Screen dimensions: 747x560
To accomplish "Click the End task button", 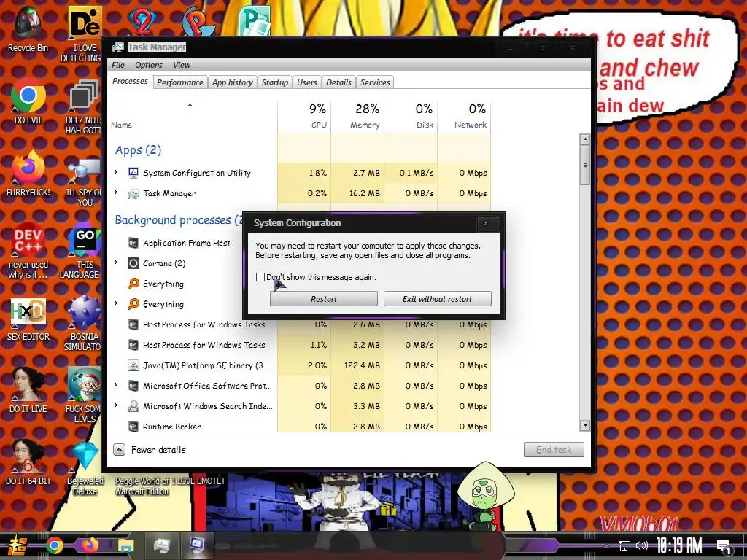I will pyautogui.click(x=554, y=449).
